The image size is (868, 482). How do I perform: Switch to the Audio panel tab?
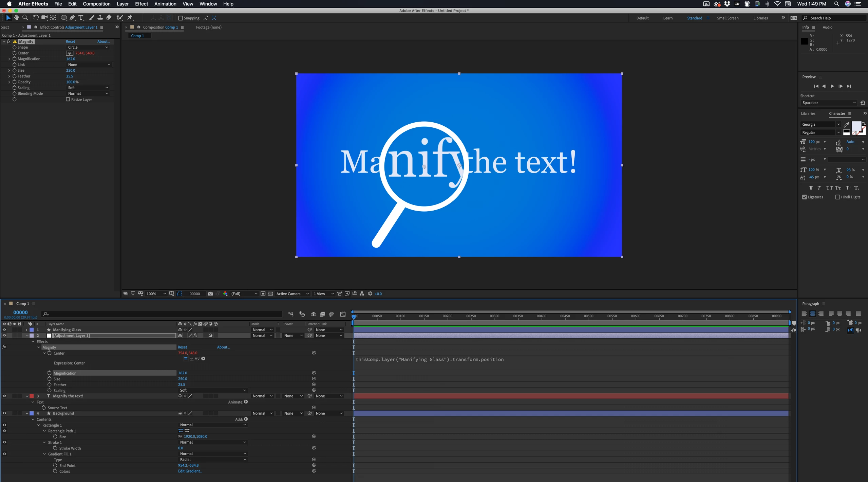pos(827,27)
